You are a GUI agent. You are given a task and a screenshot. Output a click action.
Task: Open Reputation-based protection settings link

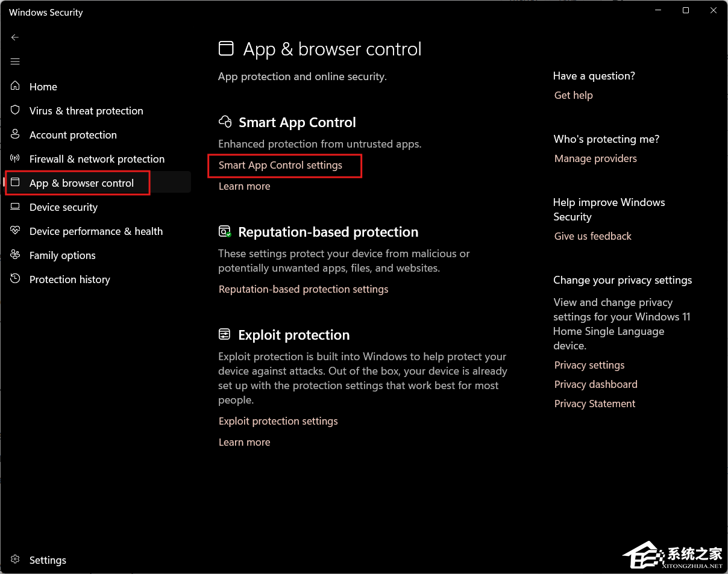click(x=303, y=289)
